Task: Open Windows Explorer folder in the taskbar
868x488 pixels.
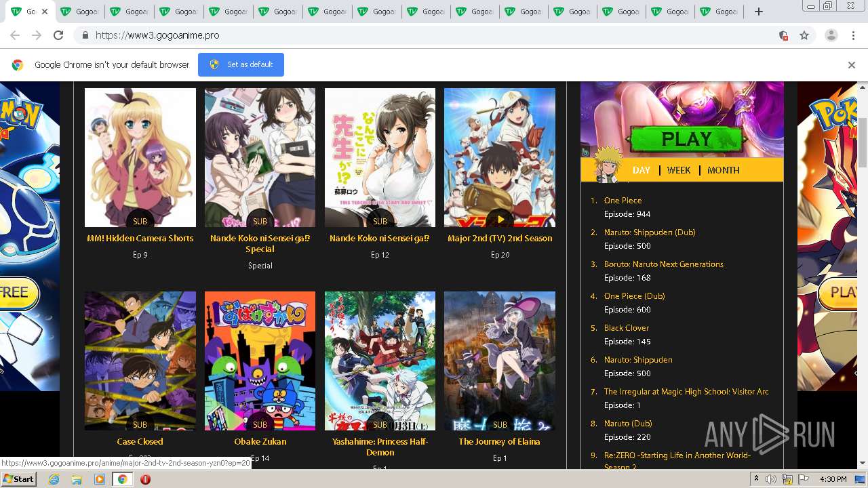Action: [x=77, y=479]
